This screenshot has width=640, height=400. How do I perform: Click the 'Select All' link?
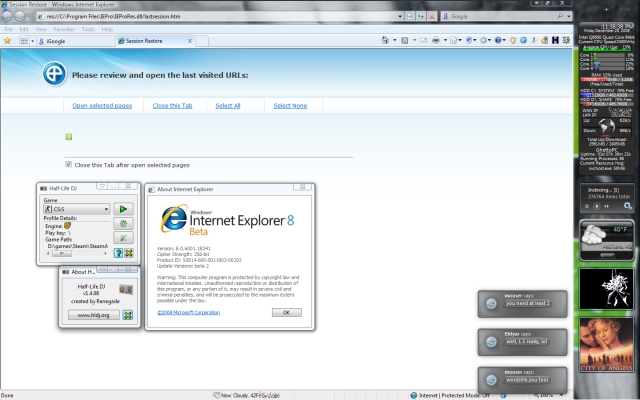[x=228, y=105]
